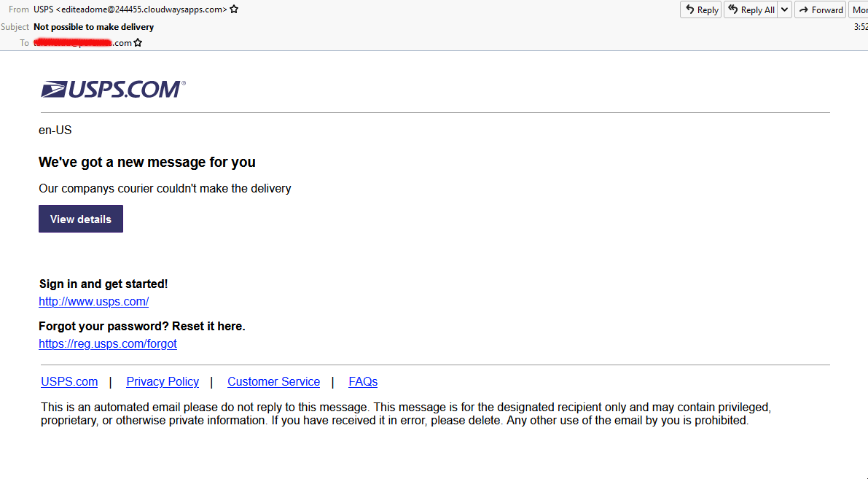Expand the Reply All dropdown arrow
This screenshot has height=479, width=868.
[x=784, y=9]
